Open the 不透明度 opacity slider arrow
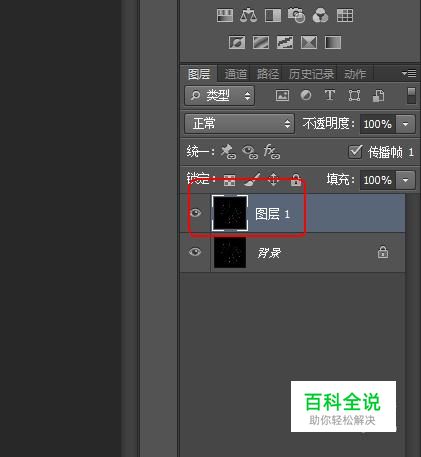The width and height of the screenshot is (421, 457). [405, 124]
